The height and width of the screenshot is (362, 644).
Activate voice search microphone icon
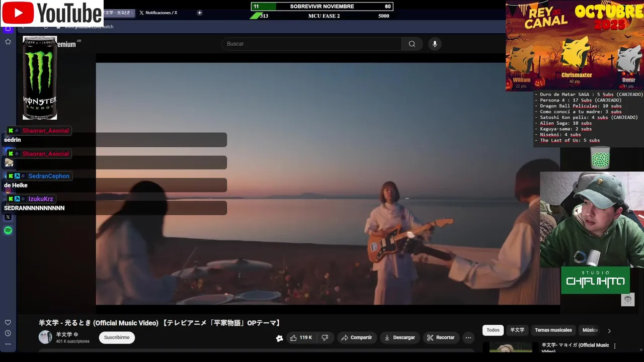[435, 44]
